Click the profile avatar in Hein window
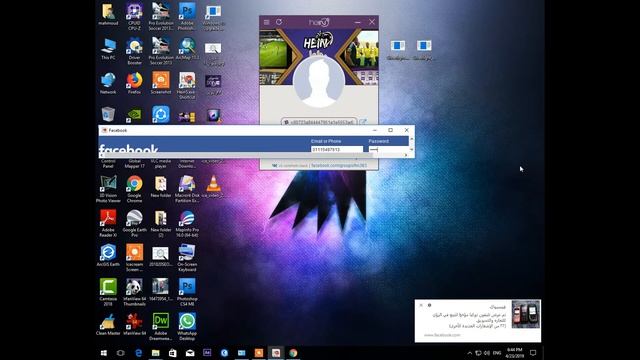The image size is (640, 360). tap(319, 81)
